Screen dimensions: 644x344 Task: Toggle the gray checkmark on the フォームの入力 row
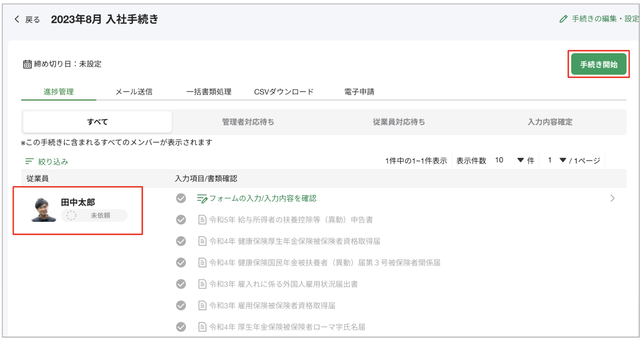[x=181, y=198]
